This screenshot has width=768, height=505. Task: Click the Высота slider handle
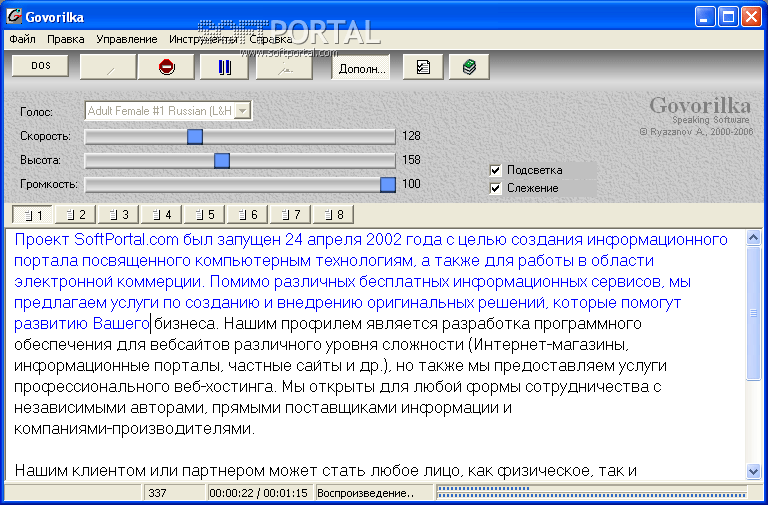(222, 160)
